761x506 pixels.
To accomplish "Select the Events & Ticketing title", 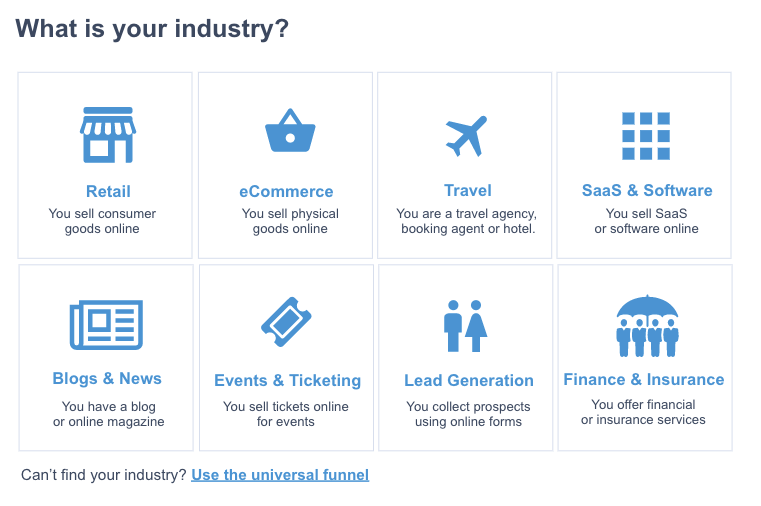I will 287,380.
